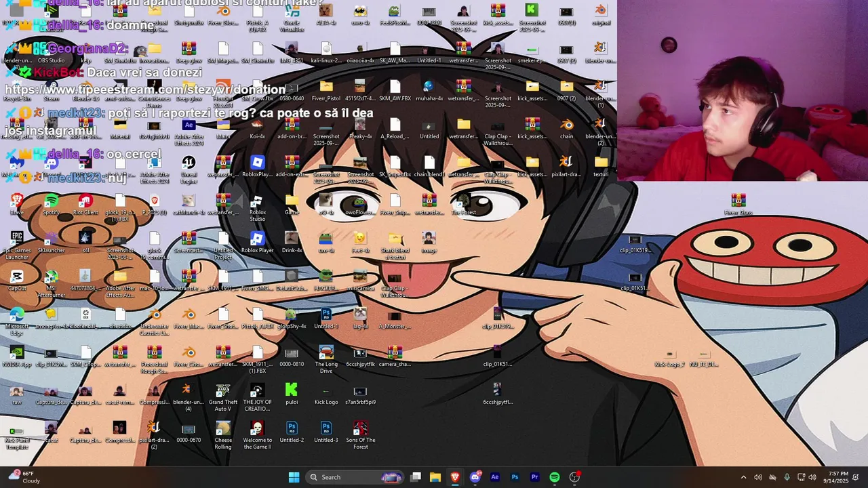Select the Untitled-2 Photoshop file
This screenshot has height=488, width=868.
coord(292,432)
